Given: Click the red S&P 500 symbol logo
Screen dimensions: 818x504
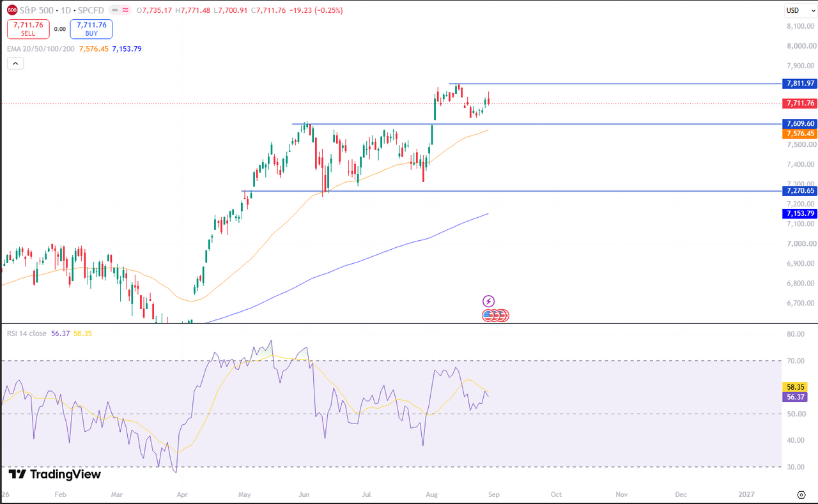Looking at the screenshot, I should point(12,10).
